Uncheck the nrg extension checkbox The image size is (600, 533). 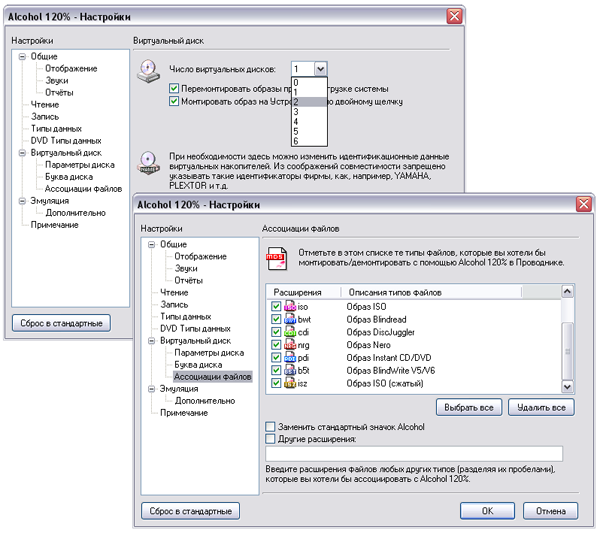276,345
